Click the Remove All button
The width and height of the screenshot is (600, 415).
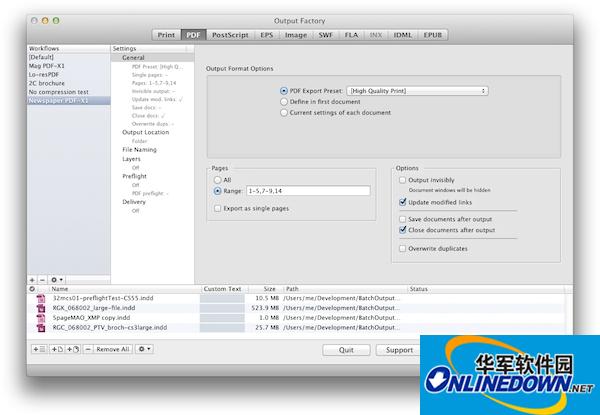tap(112, 349)
